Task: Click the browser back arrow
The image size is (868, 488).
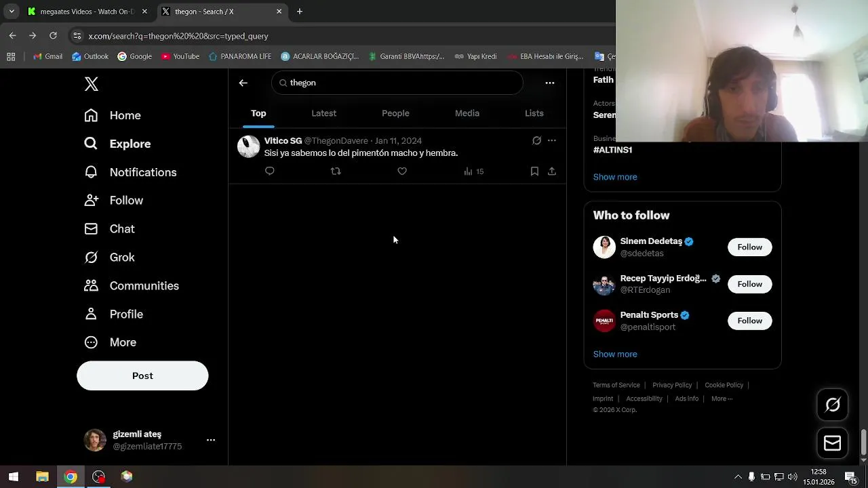Action: (12, 35)
